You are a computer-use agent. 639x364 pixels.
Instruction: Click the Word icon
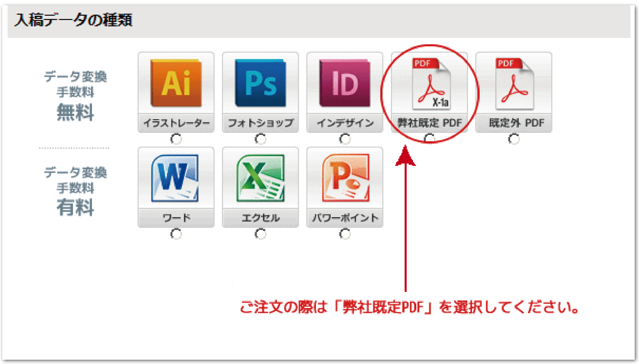pos(175,178)
